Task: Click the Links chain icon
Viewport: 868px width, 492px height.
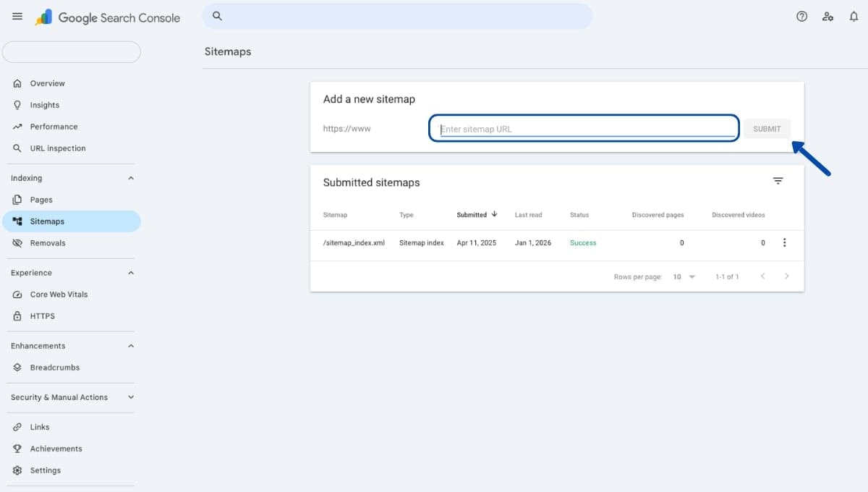Action: coord(17,427)
